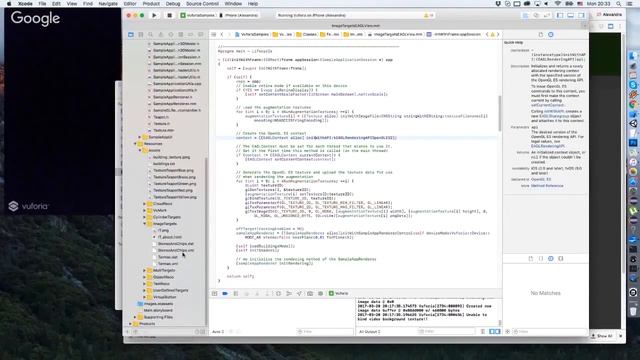Open the Debug menu
Viewport: 640px width, 360px height.
click(173, 4)
